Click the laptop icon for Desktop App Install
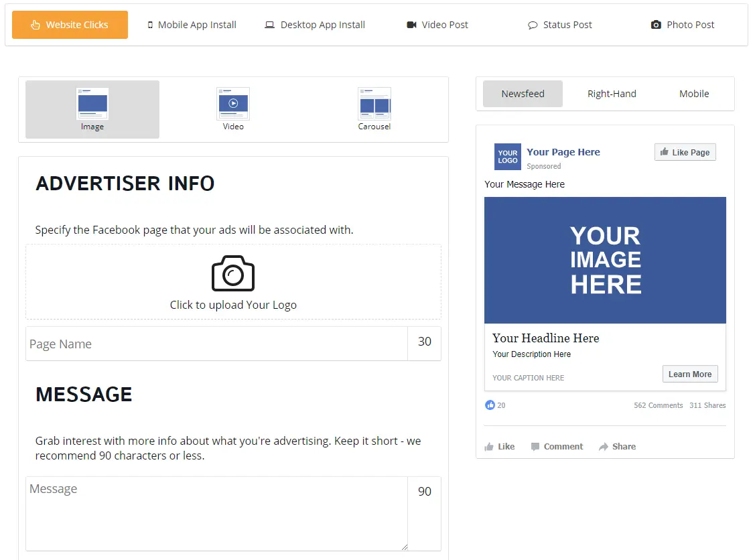The image size is (753, 560). 270,24
